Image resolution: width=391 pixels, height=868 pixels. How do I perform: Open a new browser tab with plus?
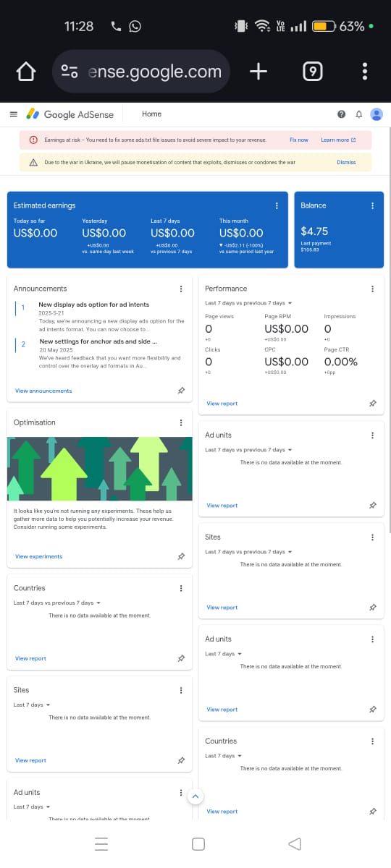258,71
